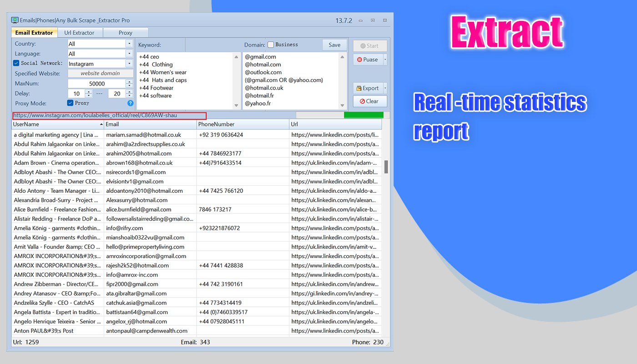Export the results with Export button
This screenshot has height=364, width=637.
(368, 88)
